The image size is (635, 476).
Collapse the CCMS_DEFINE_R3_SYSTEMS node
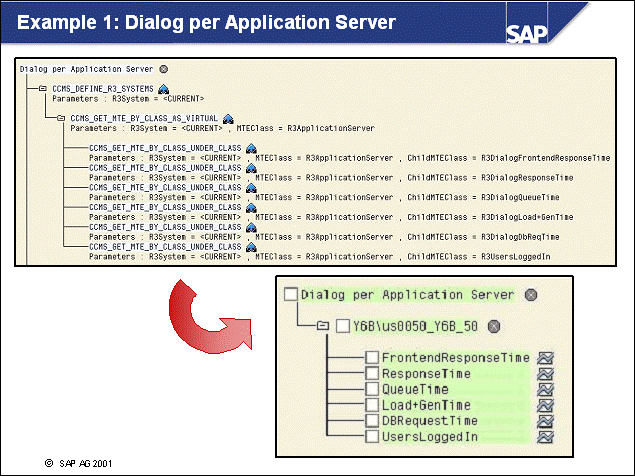(x=42, y=89)
